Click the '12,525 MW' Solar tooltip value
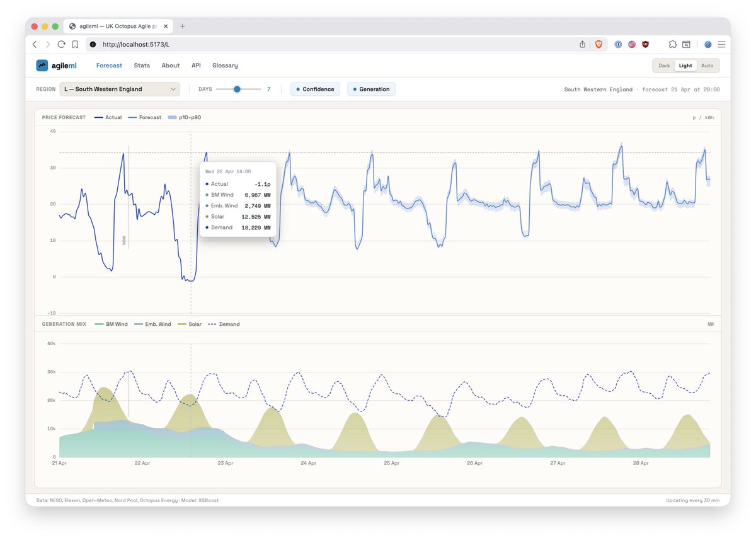 (x=256, y=217)
